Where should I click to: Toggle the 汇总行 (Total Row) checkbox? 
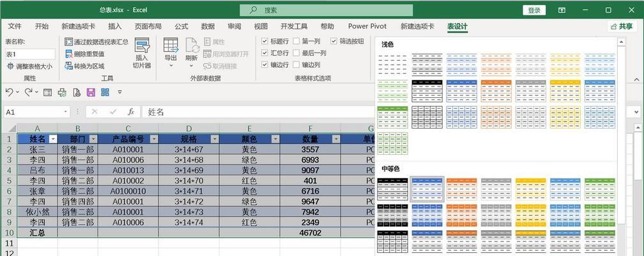pos(265,52)
